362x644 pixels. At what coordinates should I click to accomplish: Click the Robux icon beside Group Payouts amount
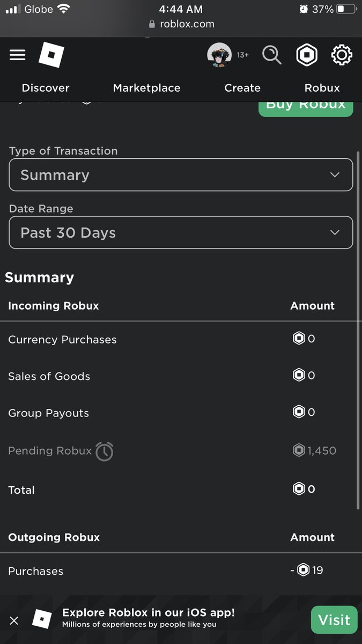point(299,412)
